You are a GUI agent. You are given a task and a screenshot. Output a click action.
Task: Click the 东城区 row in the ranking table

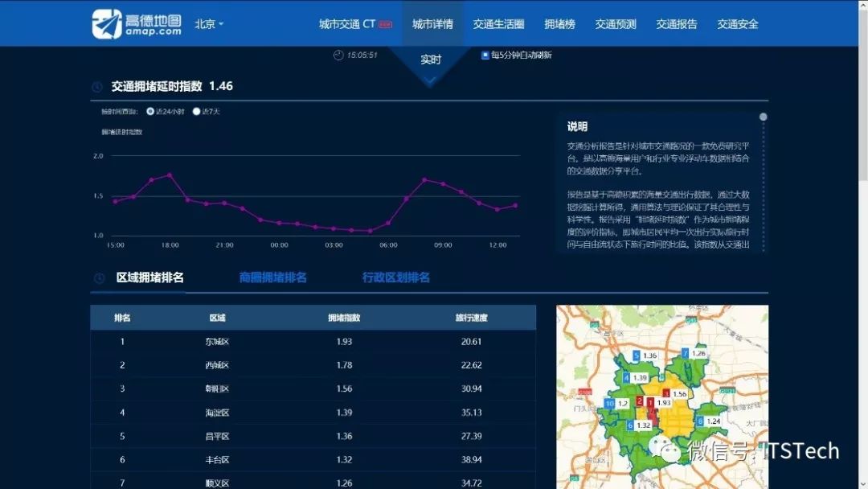(x=217, y=342)
